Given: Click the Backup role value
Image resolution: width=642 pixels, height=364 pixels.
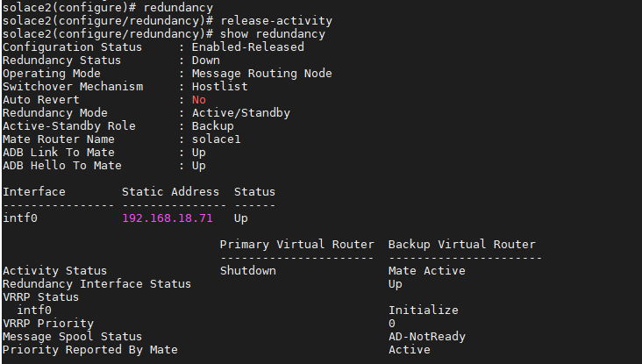Looking at the screenshot, I should 212,125.
